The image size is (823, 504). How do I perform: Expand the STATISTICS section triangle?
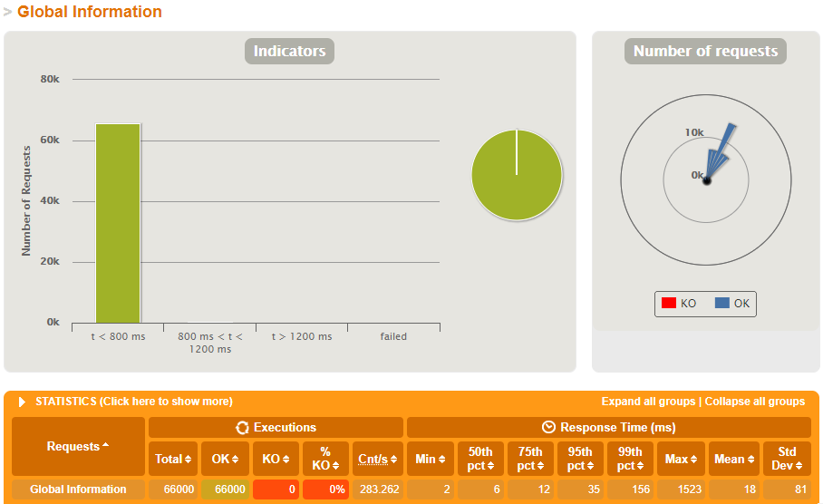[23, 402]
